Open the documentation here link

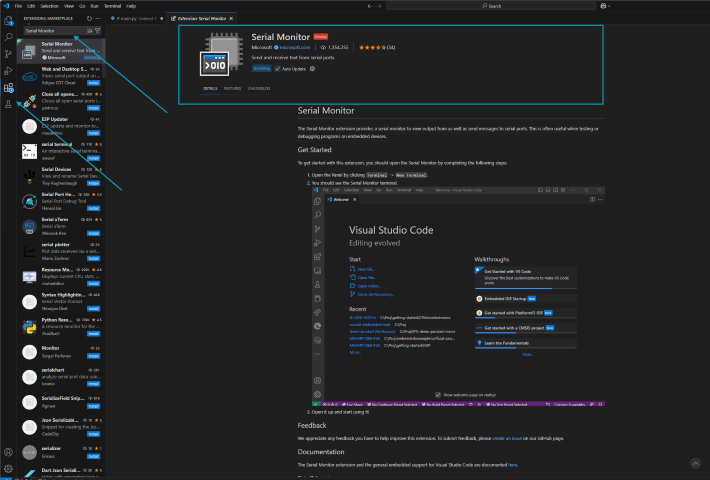click(x=512, y=465)
